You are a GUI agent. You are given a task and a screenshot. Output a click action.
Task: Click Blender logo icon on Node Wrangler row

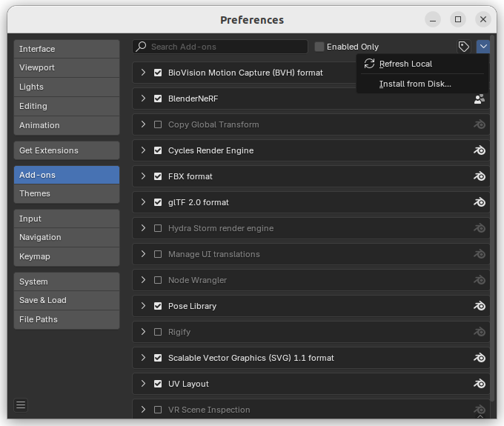tap(480, 280)
